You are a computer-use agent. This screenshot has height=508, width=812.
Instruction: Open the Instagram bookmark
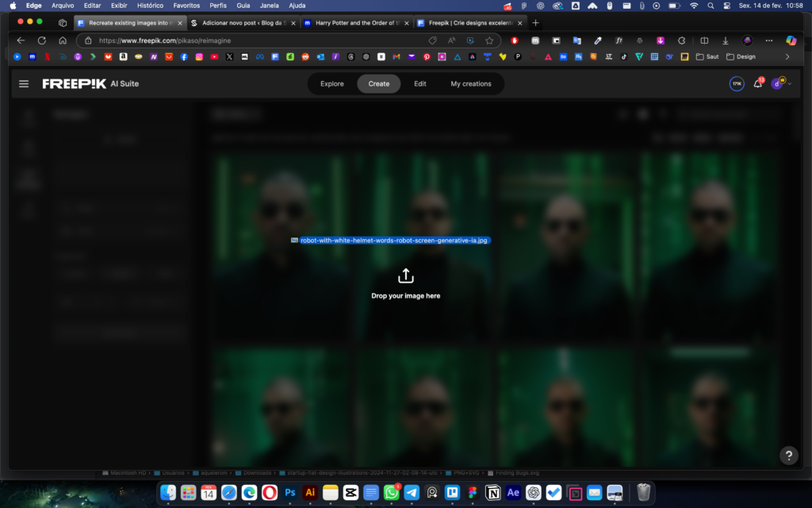[199, 57]
